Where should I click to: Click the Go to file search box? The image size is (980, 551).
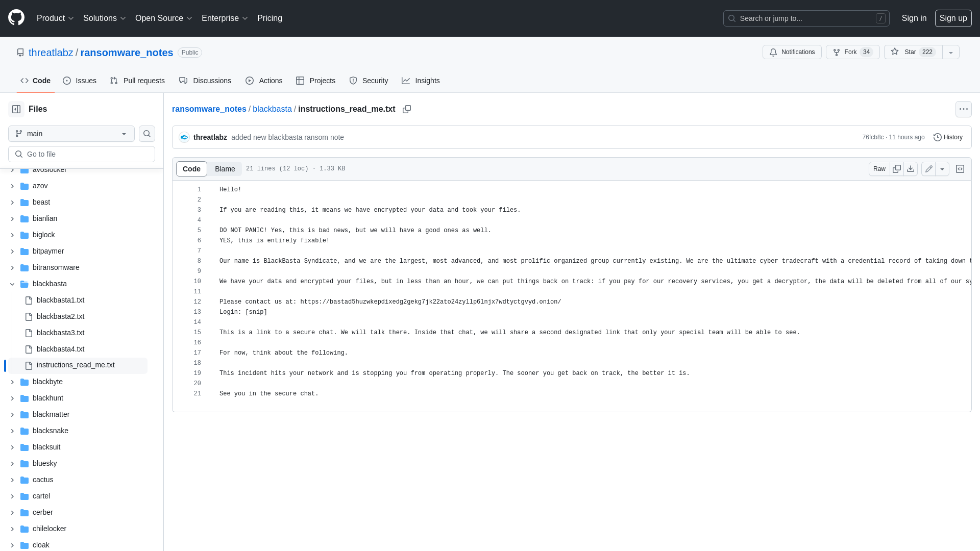click(x=82, y=154)
